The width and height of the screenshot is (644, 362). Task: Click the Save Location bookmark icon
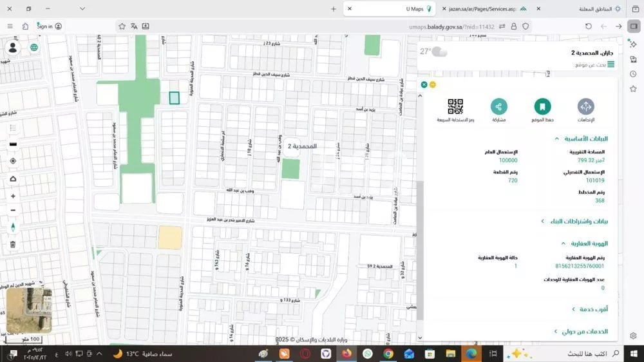point(542,107)
